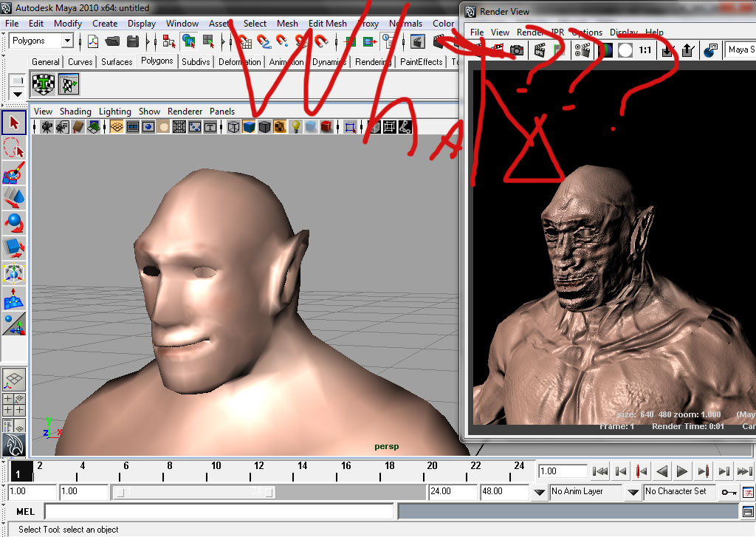Open the shelf options down-arrow menu
Image resolution: width=756 pixels, height=537 pixels.
pos(18,94)
